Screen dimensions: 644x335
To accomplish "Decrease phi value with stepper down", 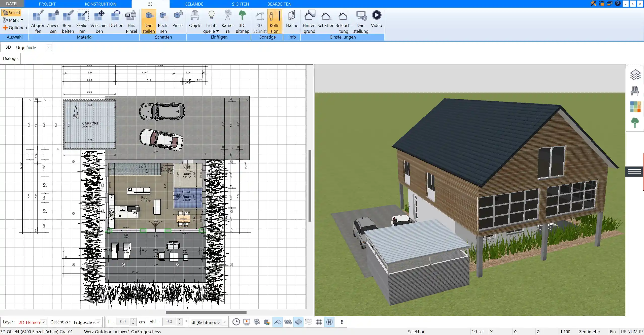I will click(x=179, y=323).
